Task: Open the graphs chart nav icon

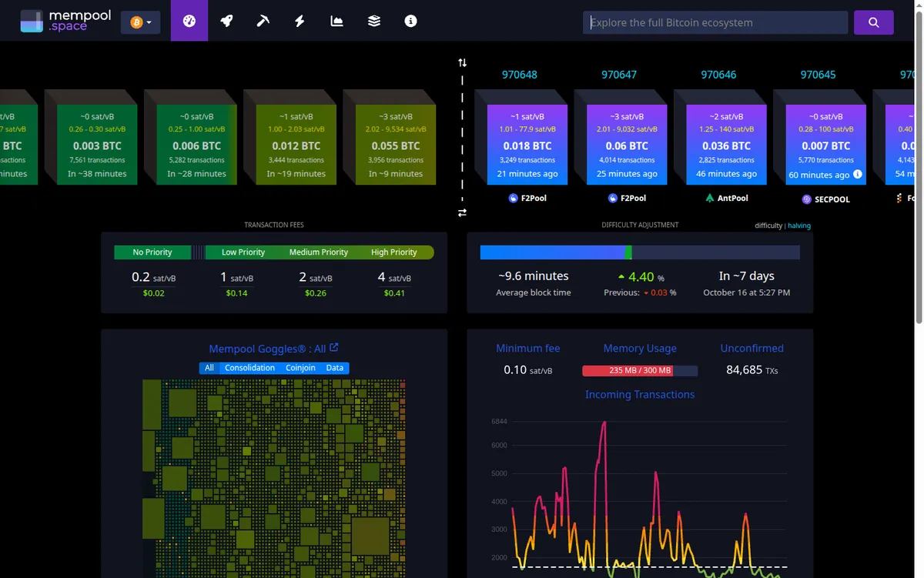Action: [x=337, y=21]
